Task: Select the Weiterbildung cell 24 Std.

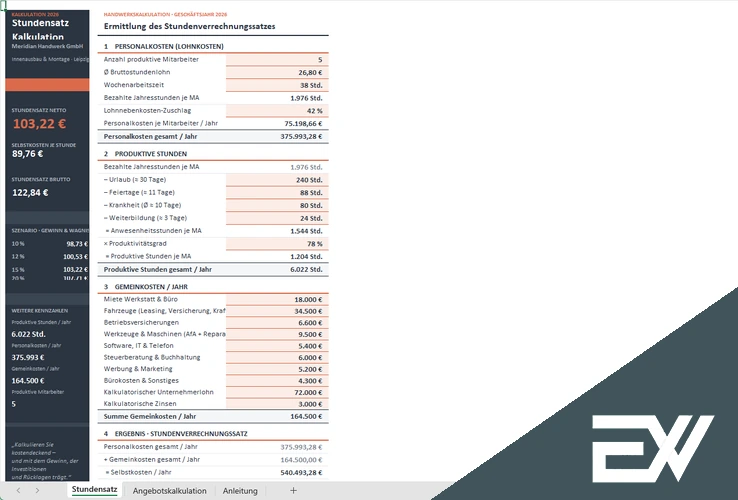Action: pos(277,218)
